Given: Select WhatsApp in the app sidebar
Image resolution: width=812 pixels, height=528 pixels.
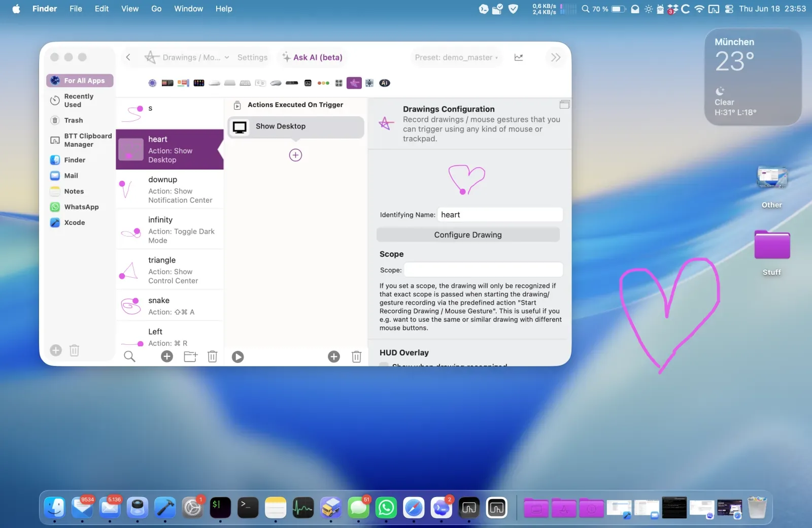Looking at the screenshot, I should (x=75, y=207).
